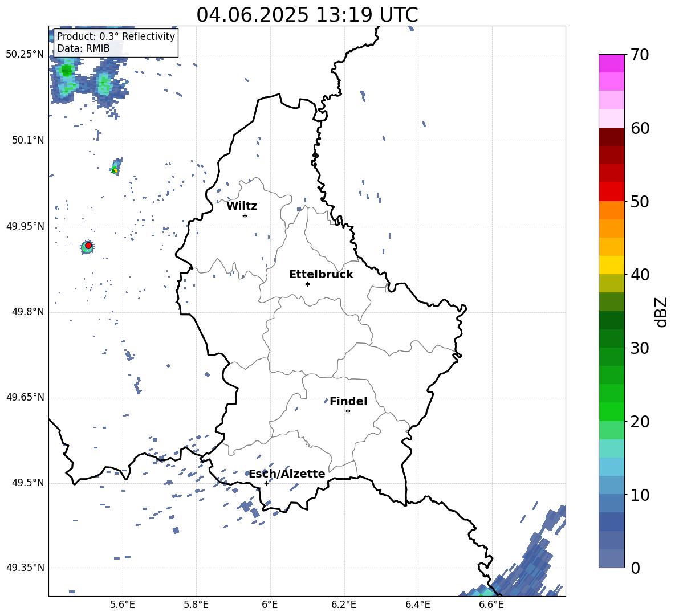Image resolution: width=675 pixels, height=616 pixels.
Task: Select the Wiltz station label
Action: (242, 206)
